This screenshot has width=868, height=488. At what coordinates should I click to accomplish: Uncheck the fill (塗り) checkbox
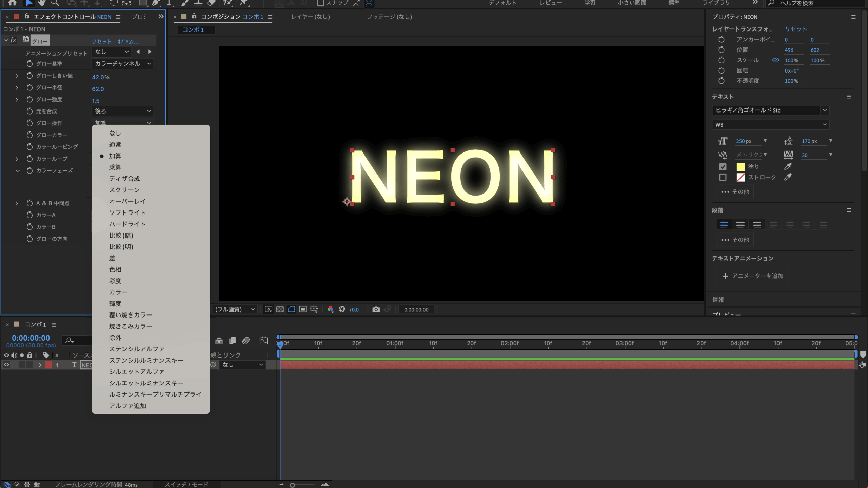pos(723,167)
